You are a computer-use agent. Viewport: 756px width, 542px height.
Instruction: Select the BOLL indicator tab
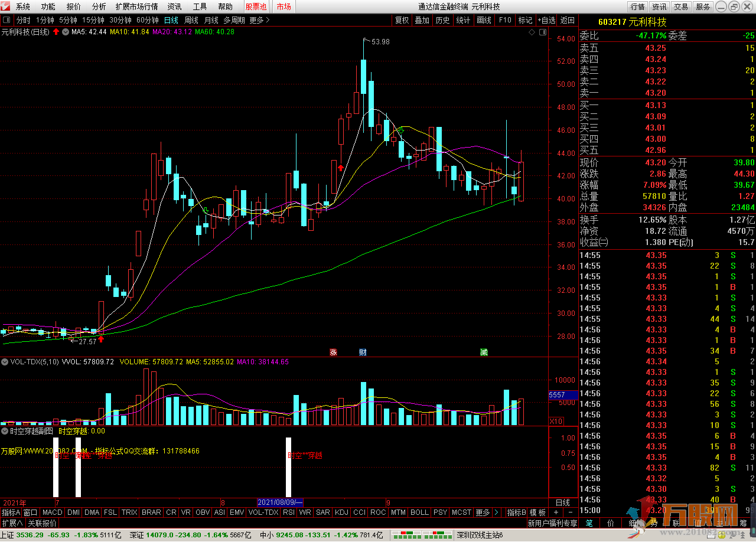coord(419,512)
